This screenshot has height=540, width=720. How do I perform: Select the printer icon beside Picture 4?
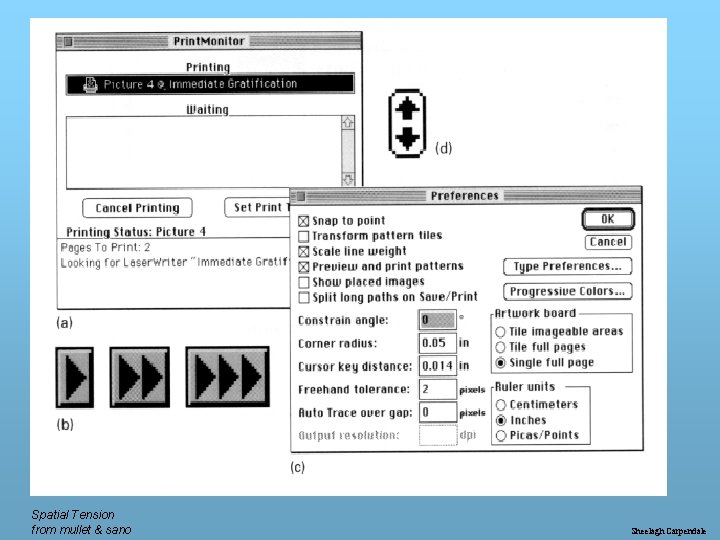pyautogui.click(x=90, y=84)
